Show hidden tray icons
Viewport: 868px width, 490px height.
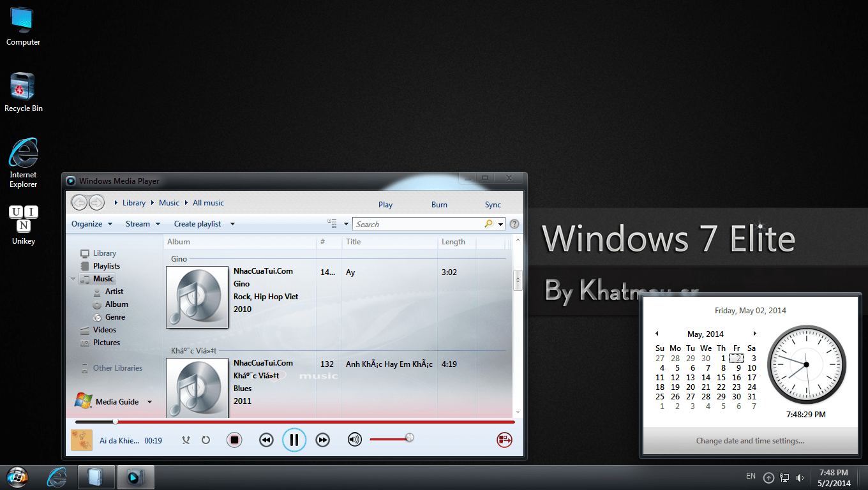point(768,477)
